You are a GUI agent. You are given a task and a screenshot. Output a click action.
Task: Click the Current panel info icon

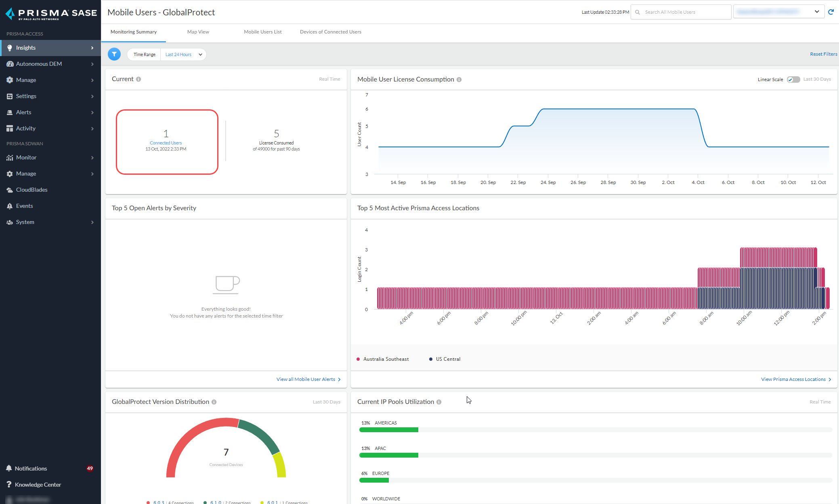click(x=138, y=79)
